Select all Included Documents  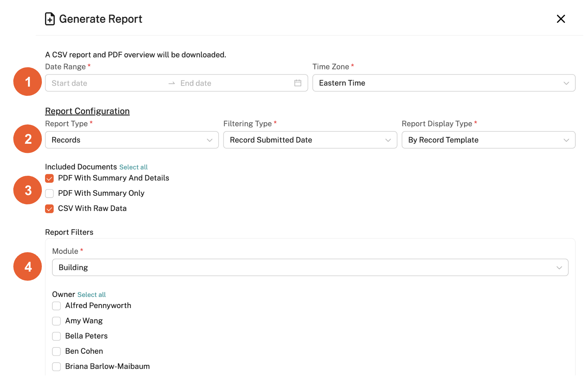pos(133,167)
